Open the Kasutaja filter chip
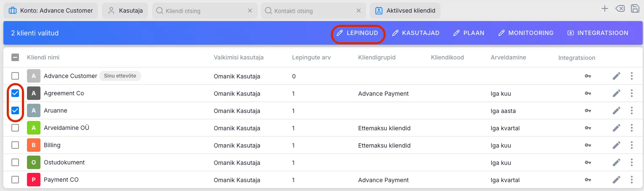This screenshot has width=644, height=191. click(x=125, y=11)
